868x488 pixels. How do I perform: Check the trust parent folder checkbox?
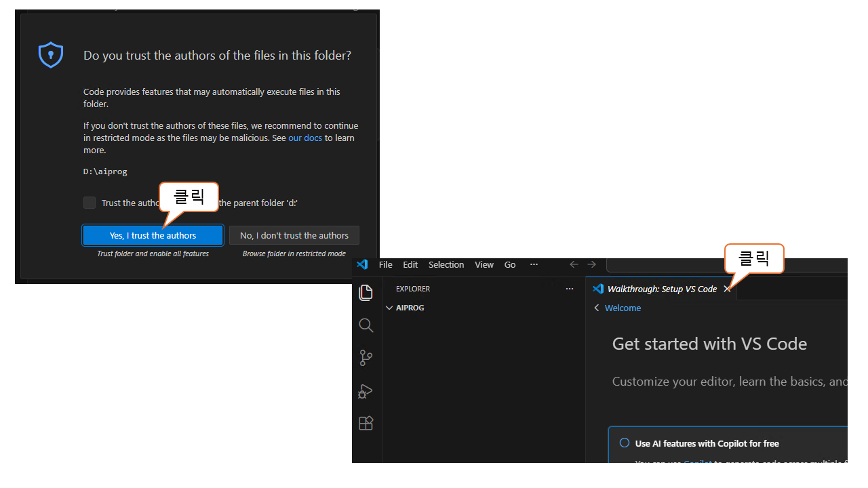coord(90,203)
